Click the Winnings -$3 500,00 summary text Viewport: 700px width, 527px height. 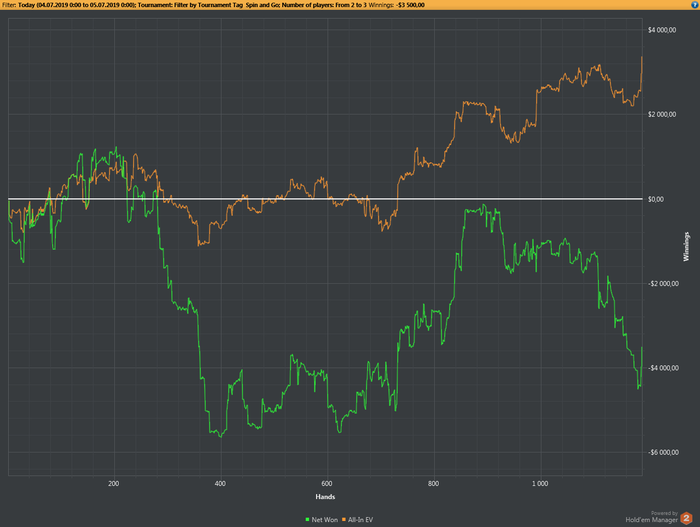click(396, 5)
